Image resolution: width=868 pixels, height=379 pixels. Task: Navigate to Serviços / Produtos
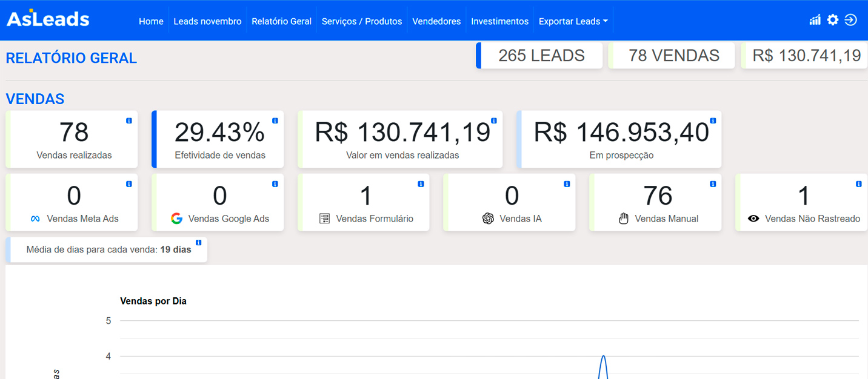click(x=361, y=21)
